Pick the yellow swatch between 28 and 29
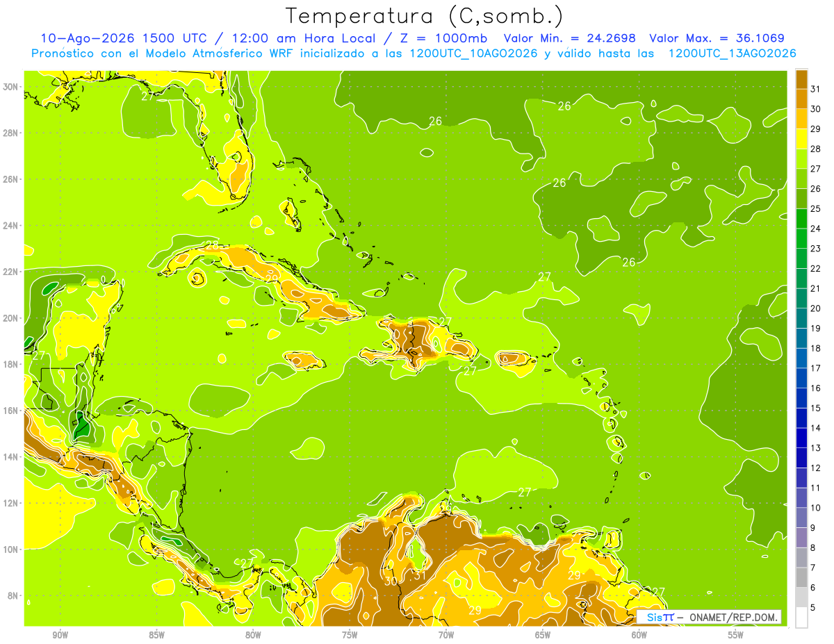The height and width of the screenshot is (644, 834). [x=802, y=138]
